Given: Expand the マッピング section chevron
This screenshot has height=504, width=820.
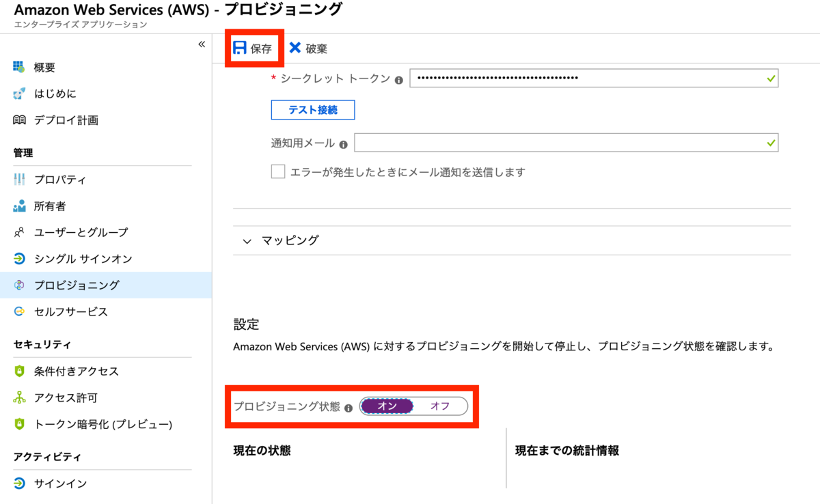Looking at the screenshot, I should coord(247,241).
